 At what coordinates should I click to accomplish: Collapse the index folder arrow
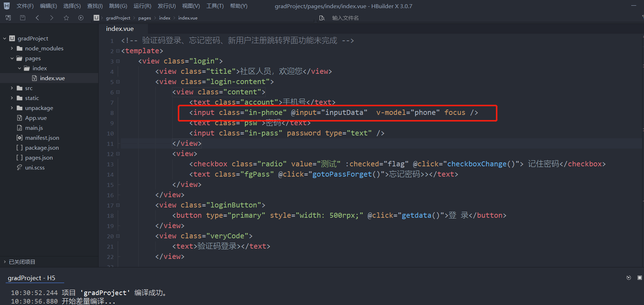click(x=19, y=68)
